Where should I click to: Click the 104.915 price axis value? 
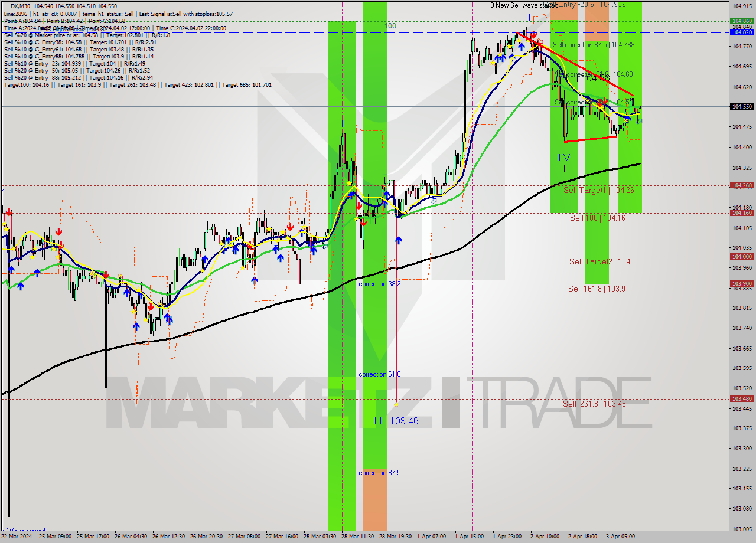click(742, 6)
